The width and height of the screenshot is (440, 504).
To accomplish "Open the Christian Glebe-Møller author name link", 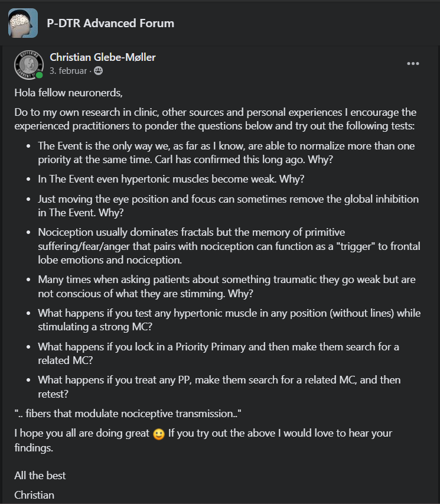I will (103, 57).
